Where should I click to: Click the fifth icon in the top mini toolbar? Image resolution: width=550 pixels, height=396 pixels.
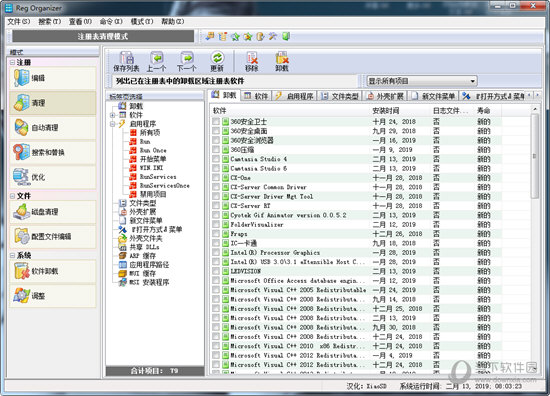tap(260, 36)
